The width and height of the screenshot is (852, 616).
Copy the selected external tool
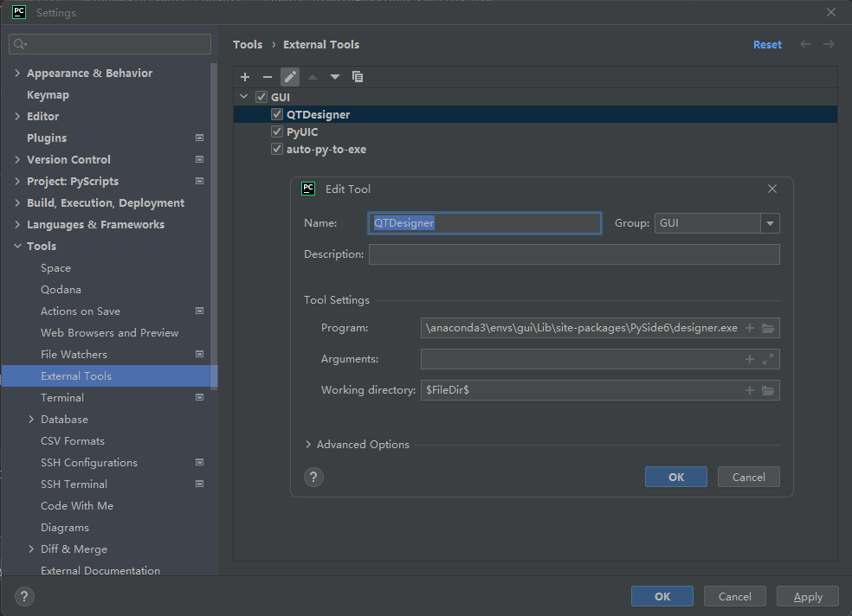pos(358,77)
